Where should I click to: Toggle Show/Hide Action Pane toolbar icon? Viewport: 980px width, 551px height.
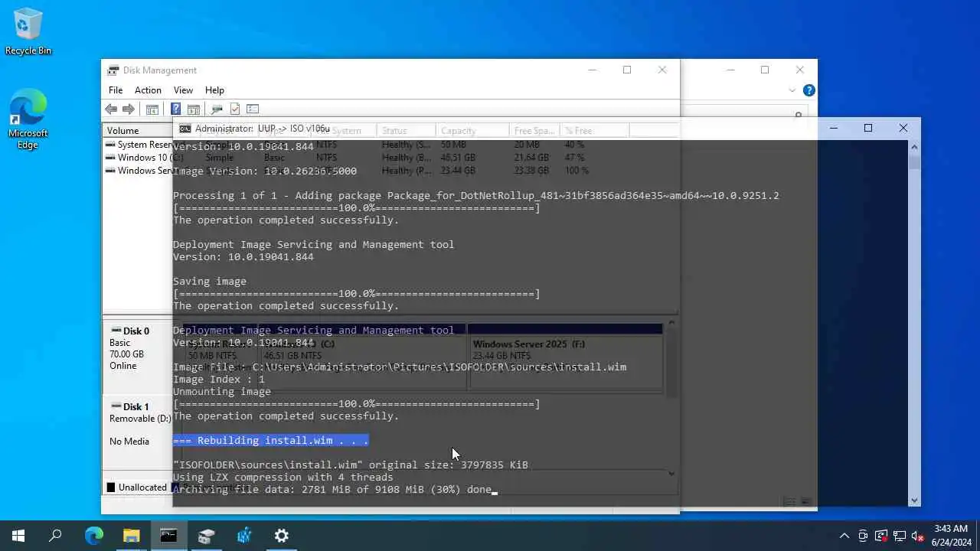pos(194,109)
